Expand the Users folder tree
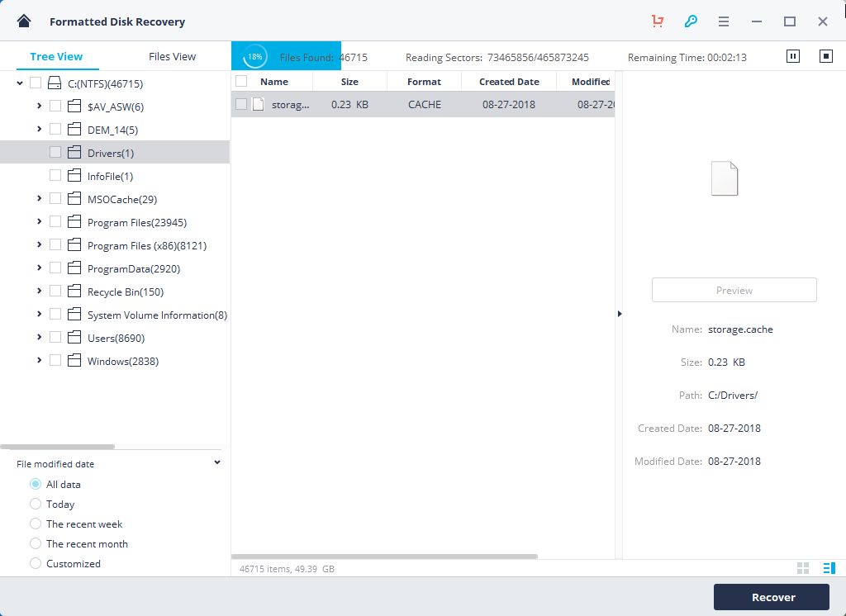The width and height of the screenshot is (846, 616). (40, 338)
